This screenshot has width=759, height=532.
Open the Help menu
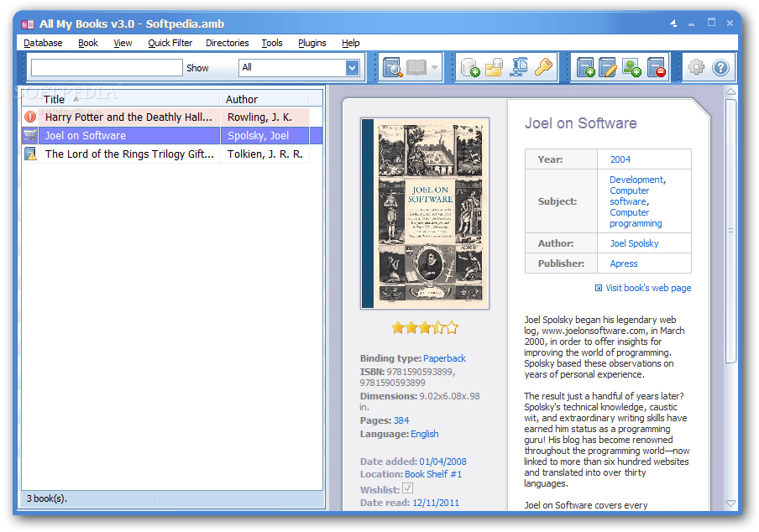point(350,43)
